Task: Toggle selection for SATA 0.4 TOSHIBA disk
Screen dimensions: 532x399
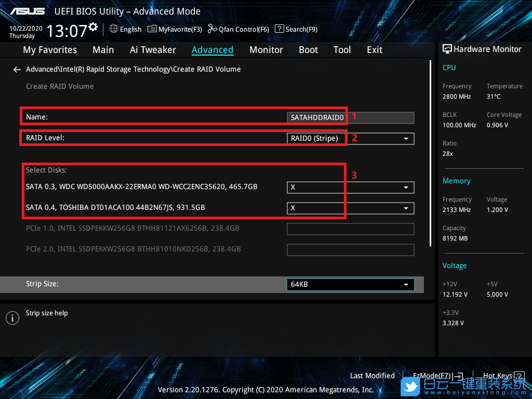Action: tap(350, 208)
